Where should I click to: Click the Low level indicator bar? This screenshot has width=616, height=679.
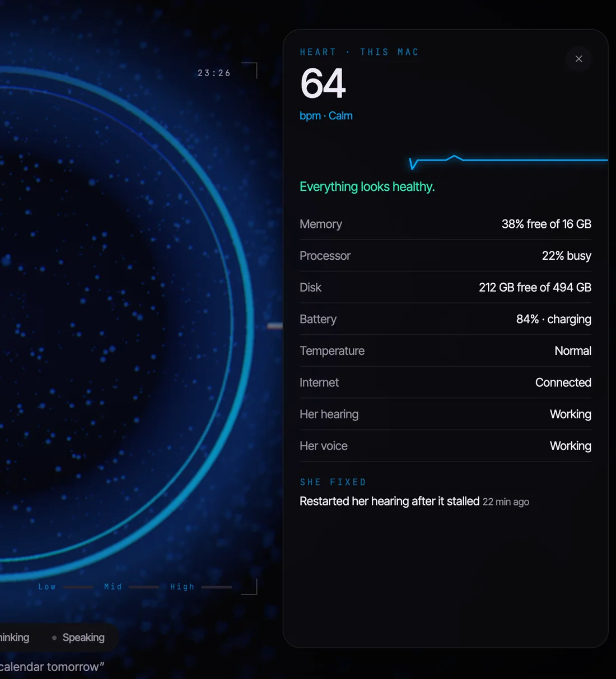[x=78, y=587]
